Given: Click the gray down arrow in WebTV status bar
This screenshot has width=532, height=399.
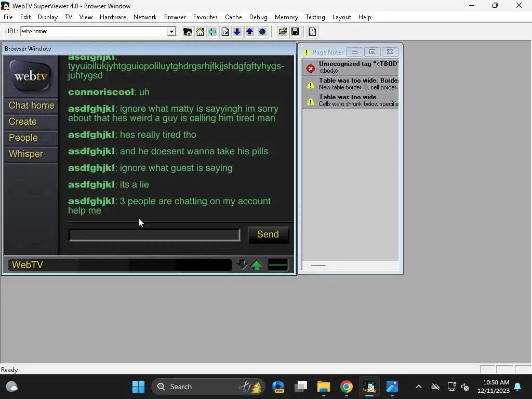Looking at the screenshot, I should [x=242, y=264].
